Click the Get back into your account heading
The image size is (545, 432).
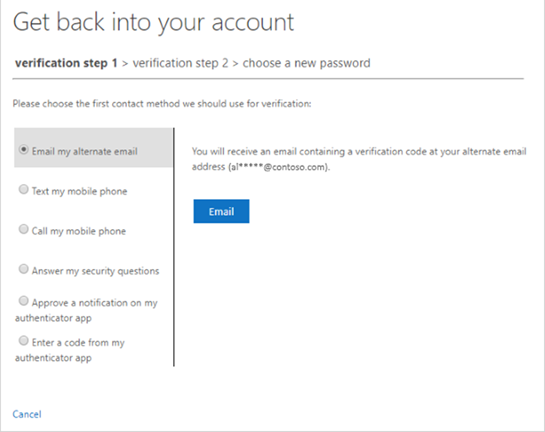click(153, 23)
